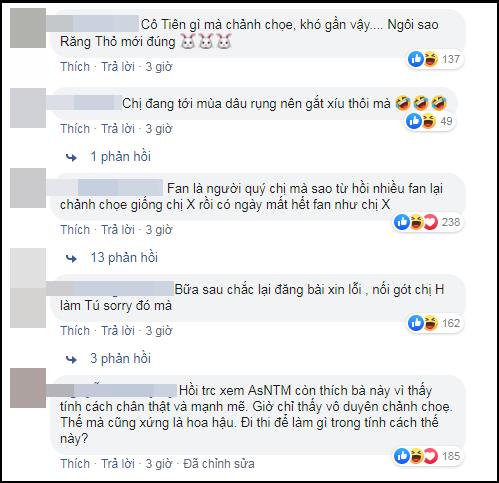499x483 pixels.
Task: Expand the 13 phản hồi replies thread
Action: (124, 258)
